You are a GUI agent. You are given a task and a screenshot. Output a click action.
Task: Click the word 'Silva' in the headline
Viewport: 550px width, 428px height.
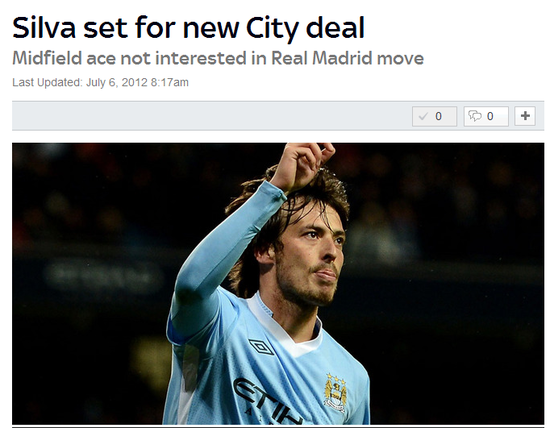[x=44, y=28]
